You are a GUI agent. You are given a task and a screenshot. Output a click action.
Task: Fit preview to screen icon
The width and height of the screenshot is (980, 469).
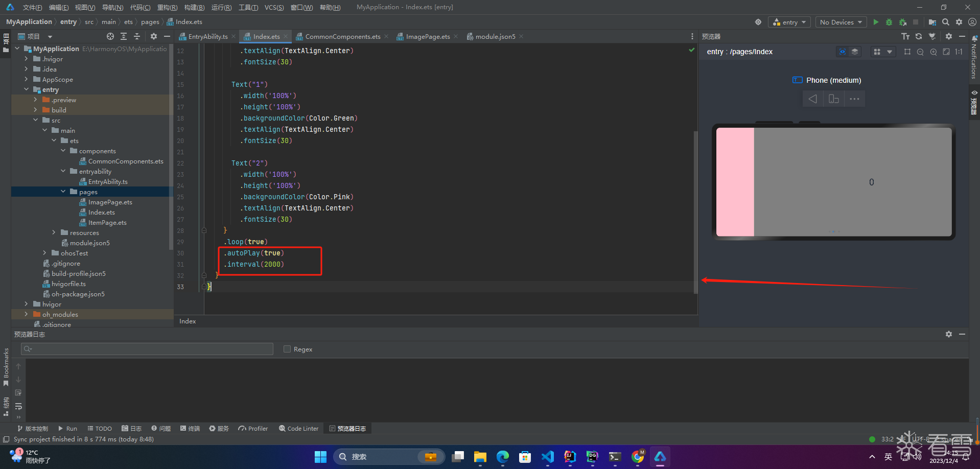[x=946, y=52]
